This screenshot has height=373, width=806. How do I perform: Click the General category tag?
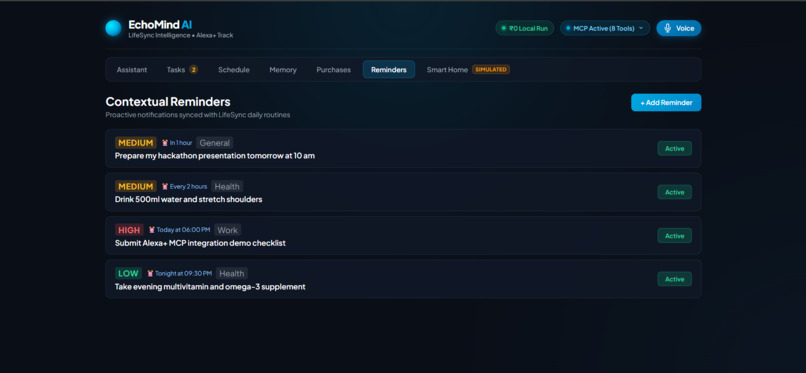click(x=214, y=143)
